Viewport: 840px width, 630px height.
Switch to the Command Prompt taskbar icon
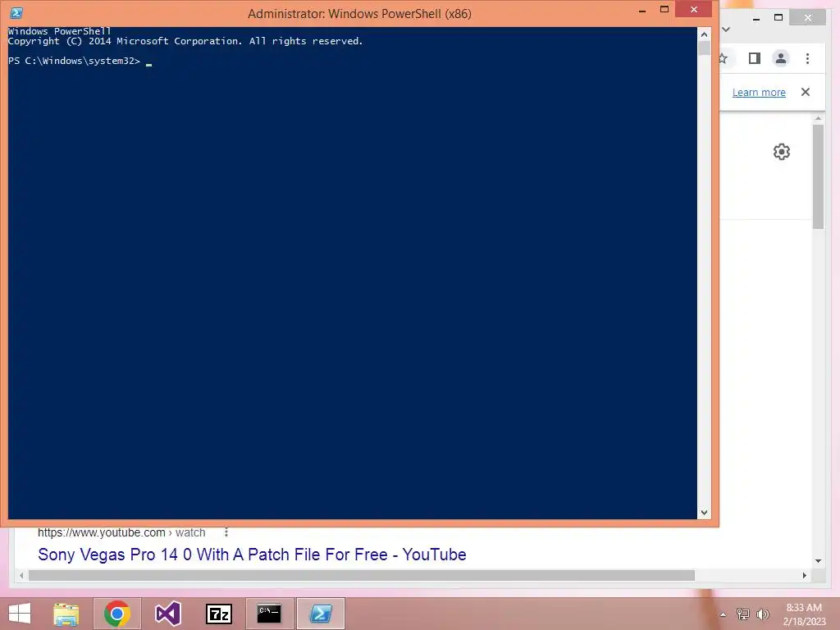[x=269, y=614]
